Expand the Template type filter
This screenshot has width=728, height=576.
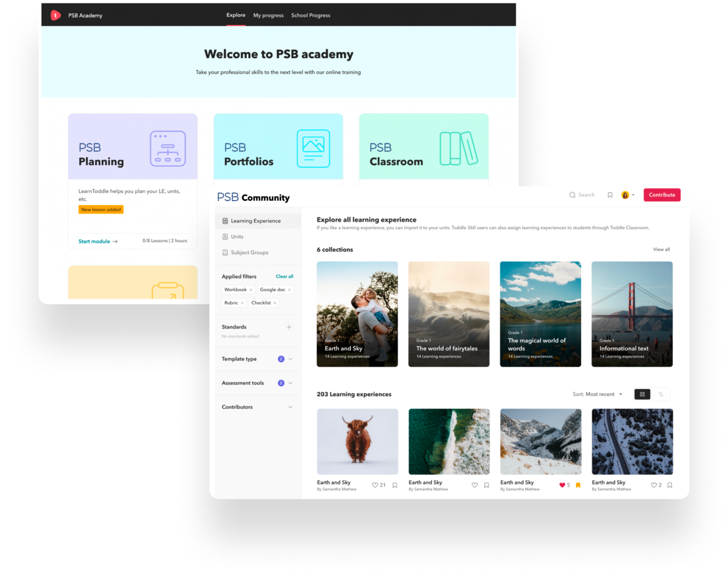(290, 359)
